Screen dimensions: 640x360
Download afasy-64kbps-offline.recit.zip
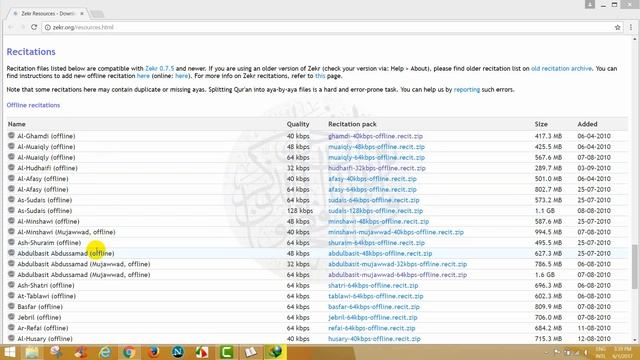pyautogui.click(x=372, y=189)
